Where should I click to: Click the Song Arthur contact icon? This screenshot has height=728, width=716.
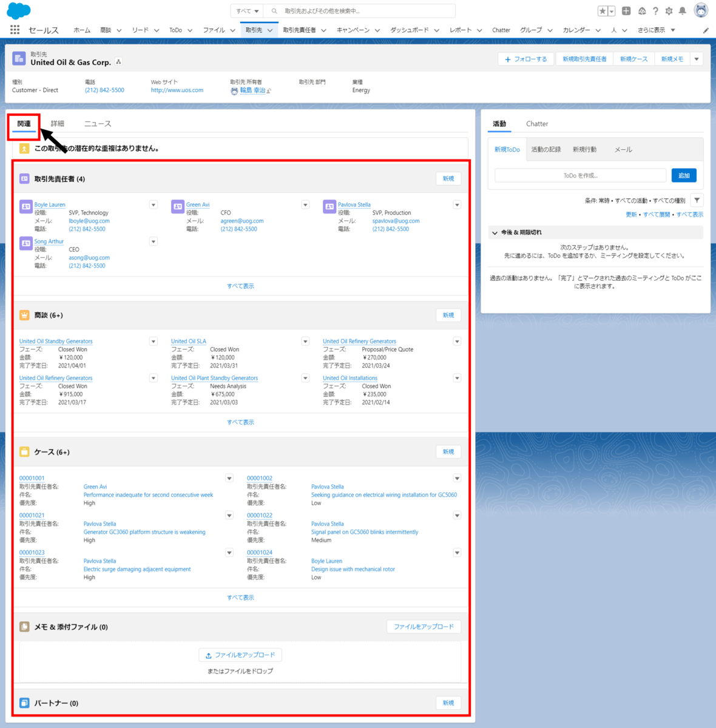pyautogui.click(x=25, y=243)
